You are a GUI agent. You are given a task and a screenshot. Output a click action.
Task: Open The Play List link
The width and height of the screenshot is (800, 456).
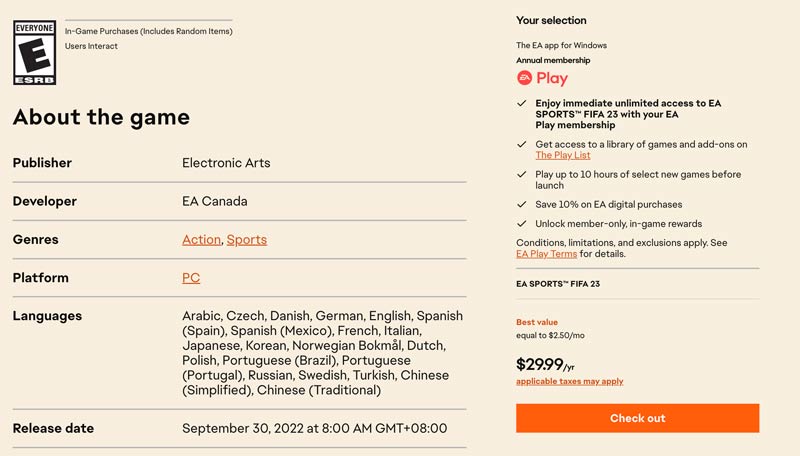click(563, 156)
